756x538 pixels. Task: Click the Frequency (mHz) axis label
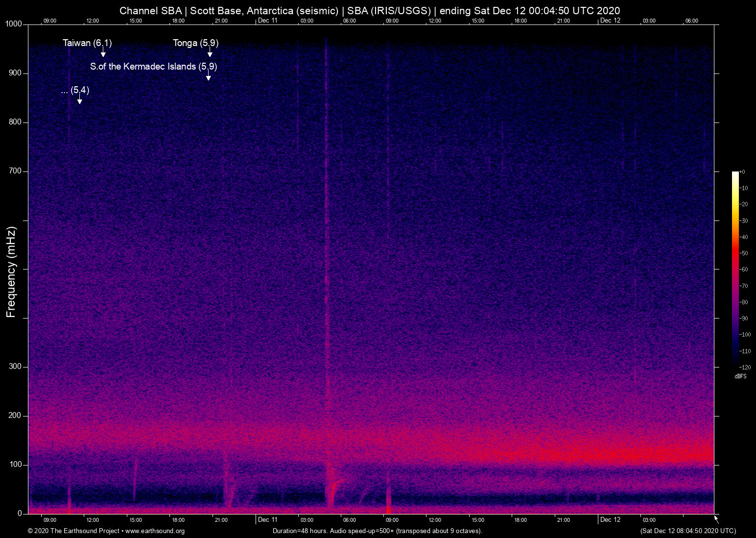[x=11, y=272]
